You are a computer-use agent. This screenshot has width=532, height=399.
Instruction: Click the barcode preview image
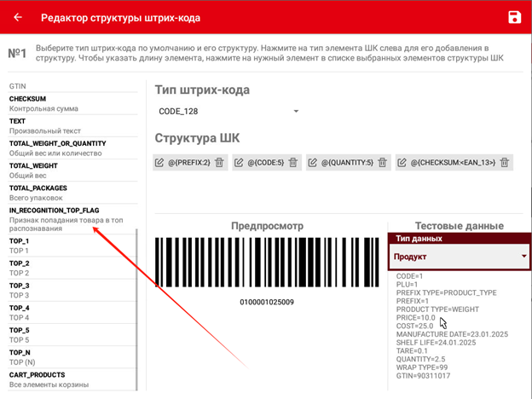click(x=268, y=264)
